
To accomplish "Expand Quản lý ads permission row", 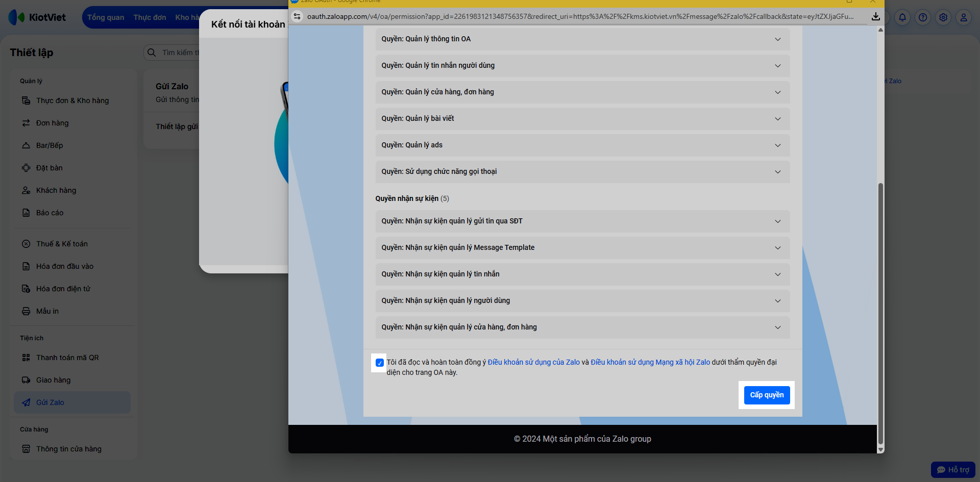I will [582, 145].
